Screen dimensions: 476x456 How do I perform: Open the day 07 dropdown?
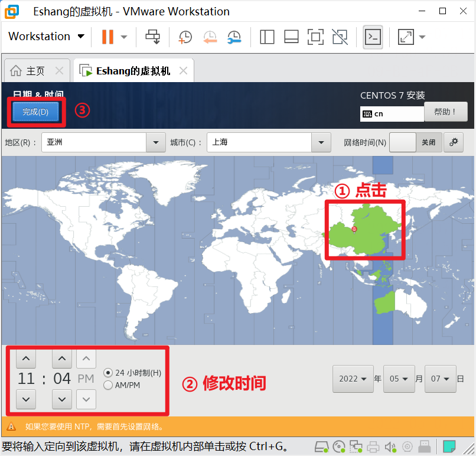coord(440,379)
